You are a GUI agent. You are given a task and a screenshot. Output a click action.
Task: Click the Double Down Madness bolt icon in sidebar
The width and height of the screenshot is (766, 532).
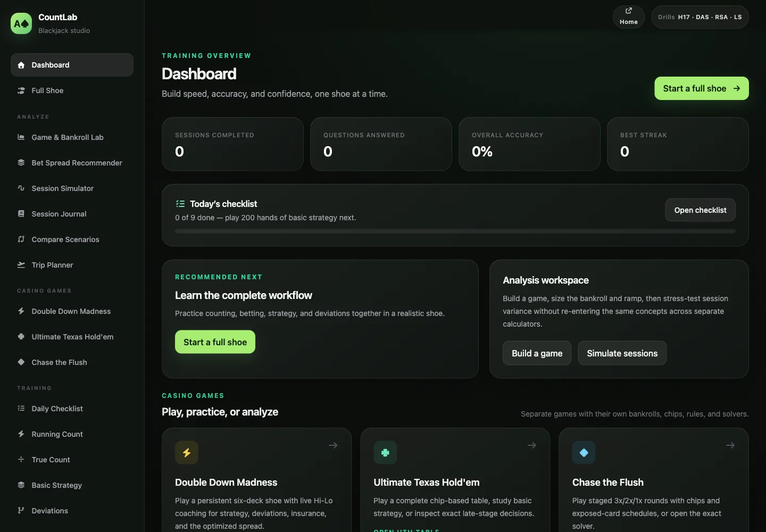click(x=21, y=311)
